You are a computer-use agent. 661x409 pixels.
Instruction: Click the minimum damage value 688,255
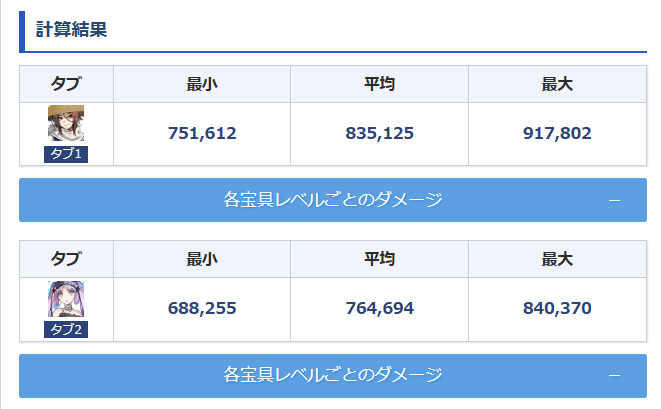point(202,309)
